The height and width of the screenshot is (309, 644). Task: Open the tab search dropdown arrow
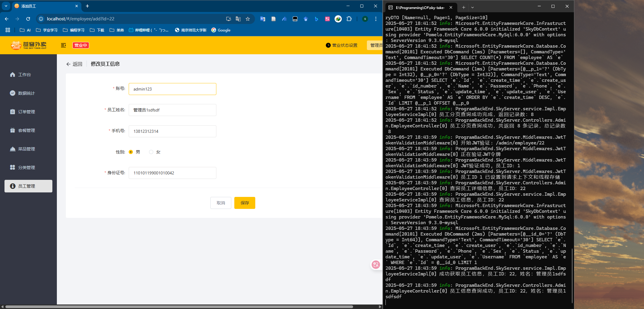(x=6, y=6)
